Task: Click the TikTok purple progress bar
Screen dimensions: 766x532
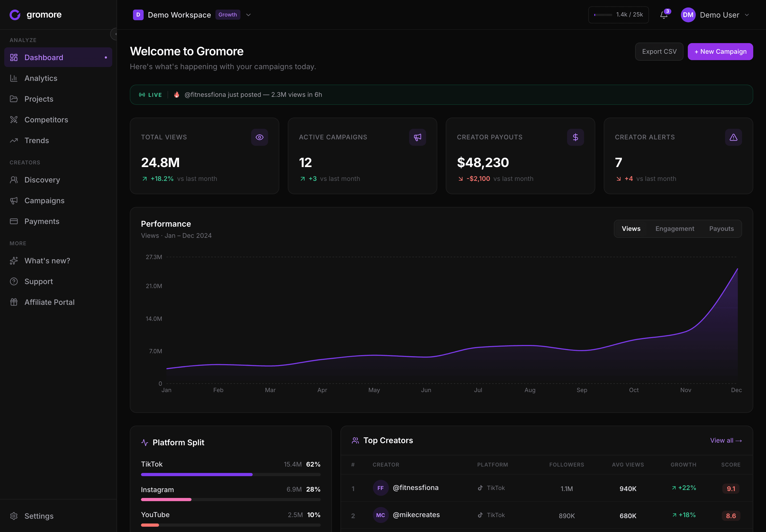Action: tap(197, 474)
